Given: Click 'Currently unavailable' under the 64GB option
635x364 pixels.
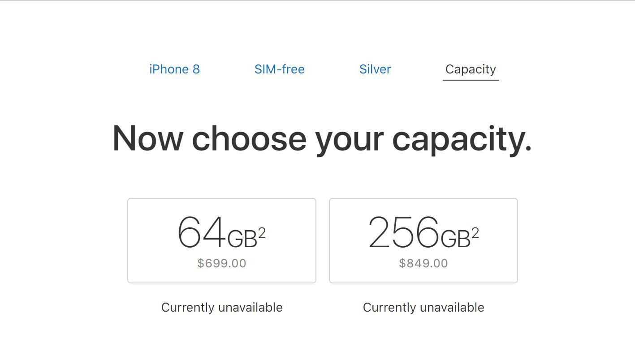Looking at the screenshot, I should [222, 308].
